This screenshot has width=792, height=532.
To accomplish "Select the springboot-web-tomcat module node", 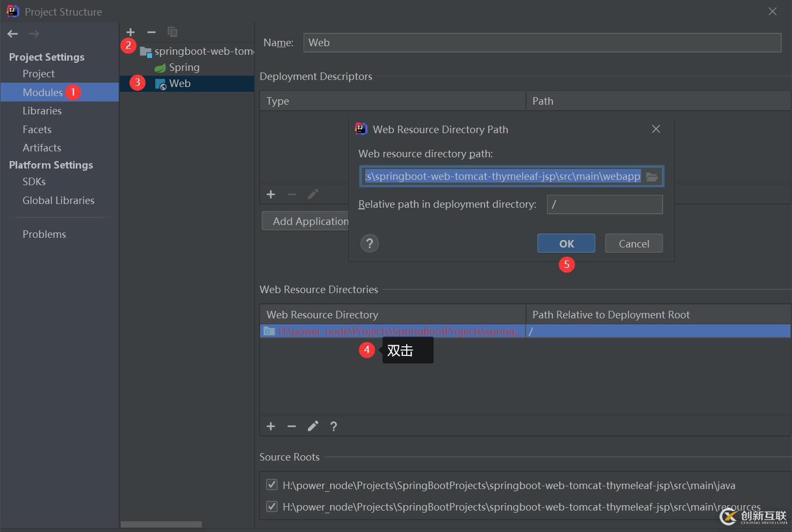I will [203, 52].
